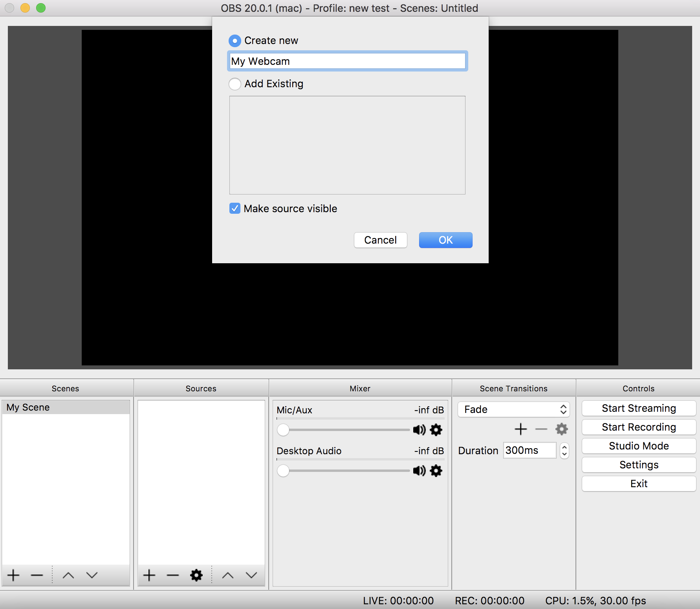Click the Sources panel header
Viewport: 700px width, 609px height.
pyautogui.click(x=201, y=389)
